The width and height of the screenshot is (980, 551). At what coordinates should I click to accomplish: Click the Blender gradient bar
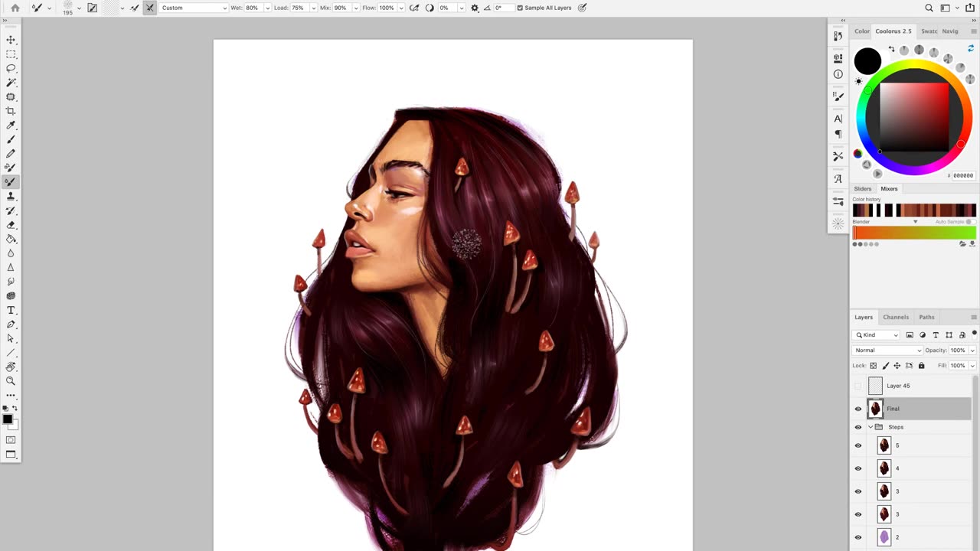(x=914, y=233)
